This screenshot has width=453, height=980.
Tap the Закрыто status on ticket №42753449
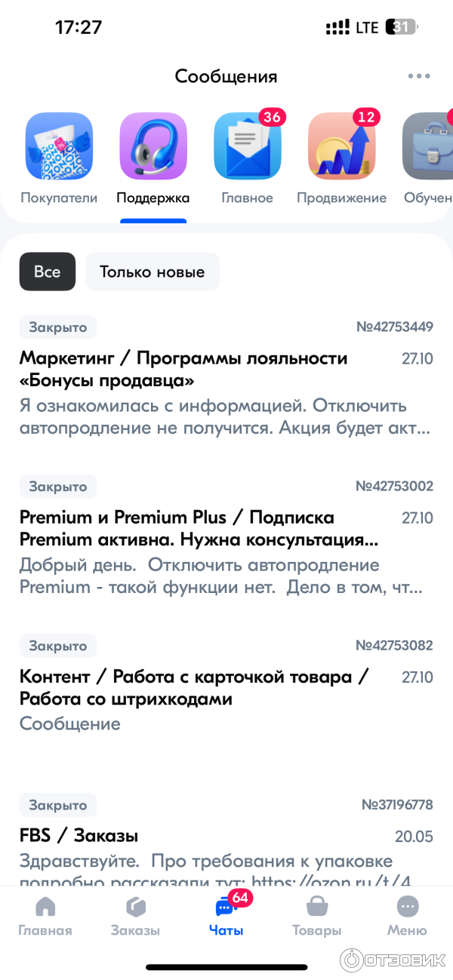(x=58, y=327)
